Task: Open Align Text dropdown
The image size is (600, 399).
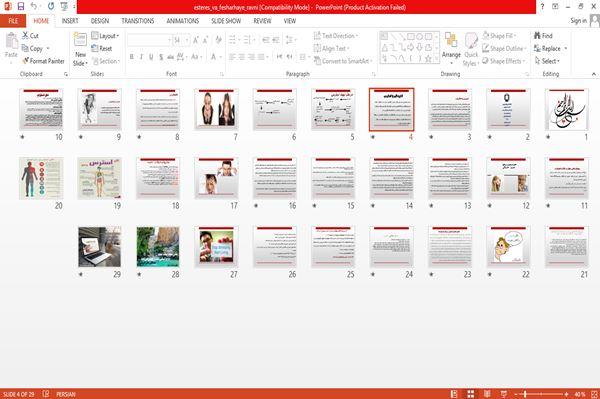Action: (x=331, y=48)
